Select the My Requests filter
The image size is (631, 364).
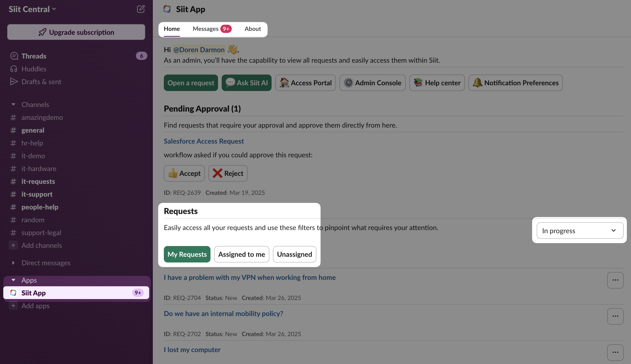[187, 254]
